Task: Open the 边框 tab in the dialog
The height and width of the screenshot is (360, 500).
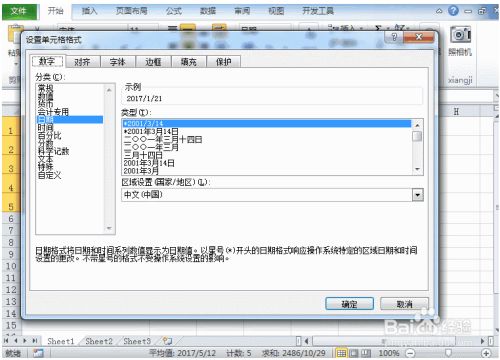Action: point(153,62)
